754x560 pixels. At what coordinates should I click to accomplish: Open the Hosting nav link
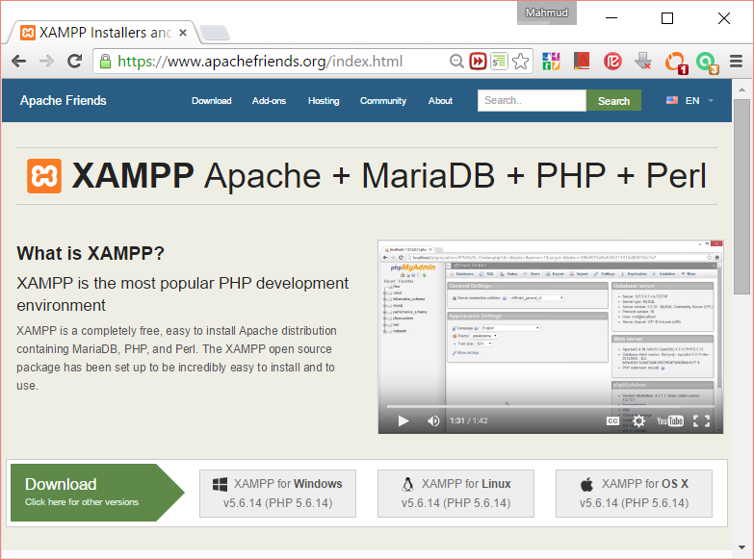click(324, 100)
